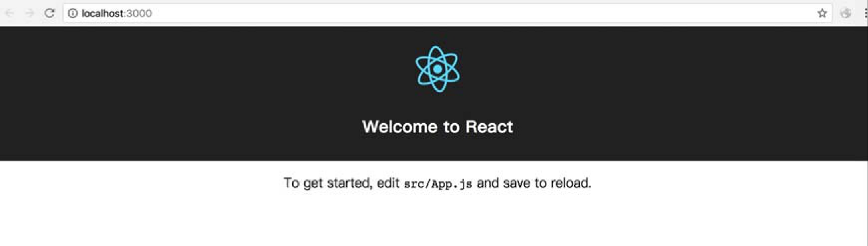Click the dark header banner background
868x246 pixels.
(x=201, y=93)
